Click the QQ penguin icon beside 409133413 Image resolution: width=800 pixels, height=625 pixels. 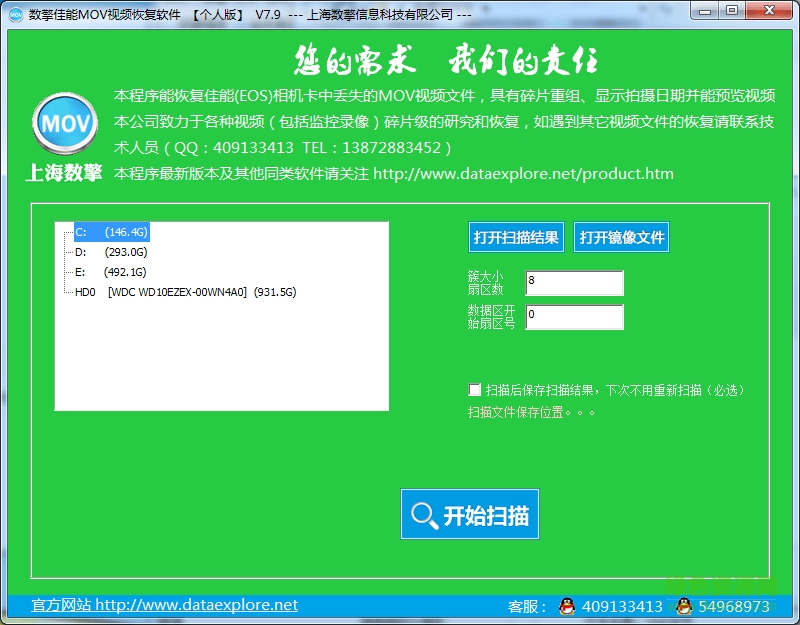click(x=566, y=607)
